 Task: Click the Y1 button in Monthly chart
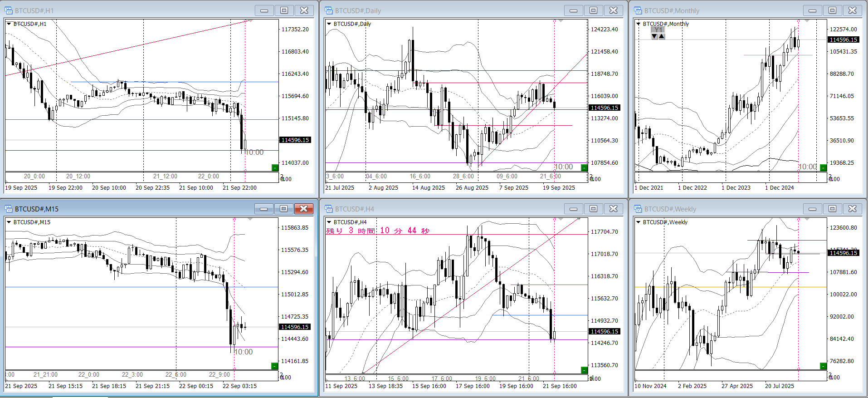click(658, 29)
